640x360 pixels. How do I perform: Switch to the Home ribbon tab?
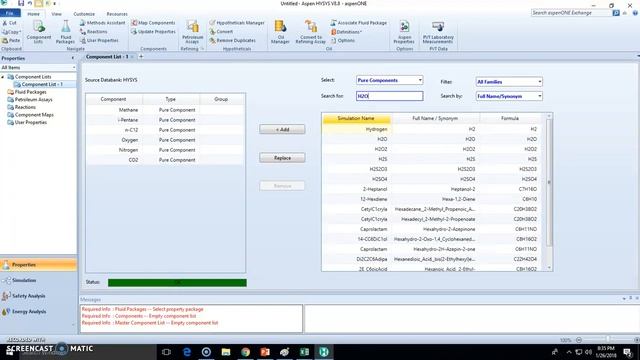pyautogui.click(x=33, y=13)
